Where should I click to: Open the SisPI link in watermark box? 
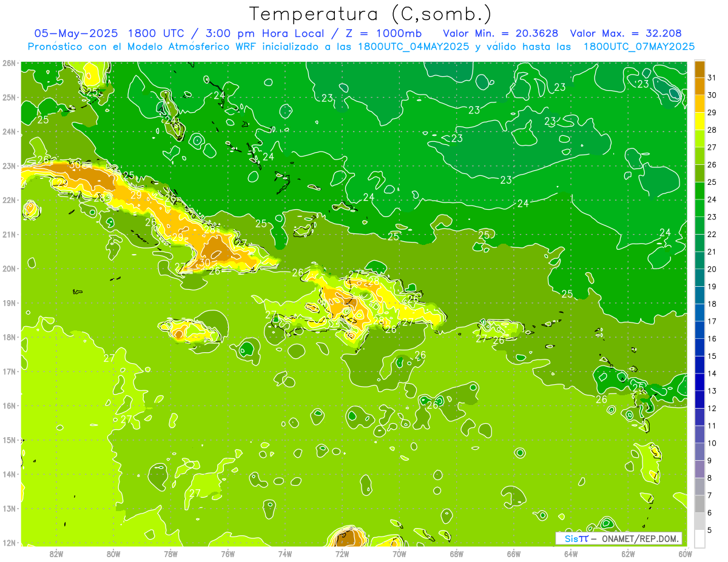576,538
